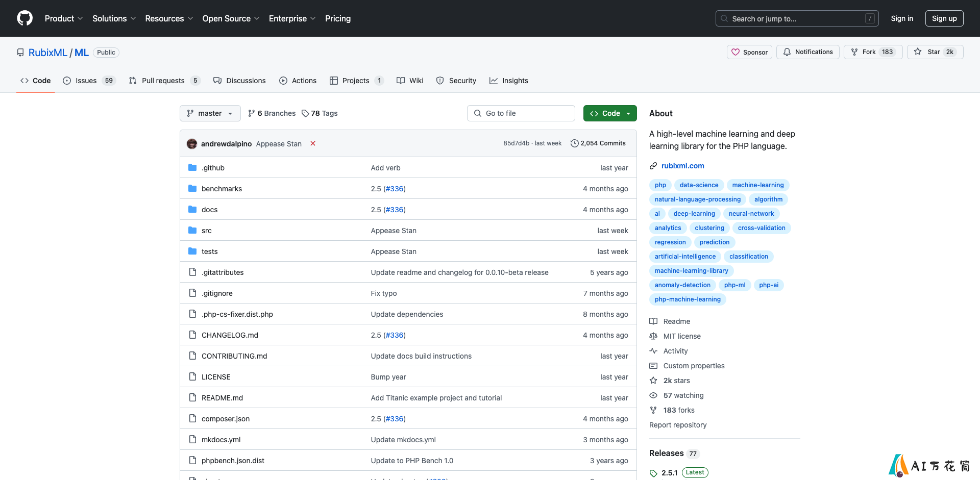This screenshot has height=480, width=980.
Task: Open the .php-cs-fixer.dist.php file
Action: tap(237, 314)
